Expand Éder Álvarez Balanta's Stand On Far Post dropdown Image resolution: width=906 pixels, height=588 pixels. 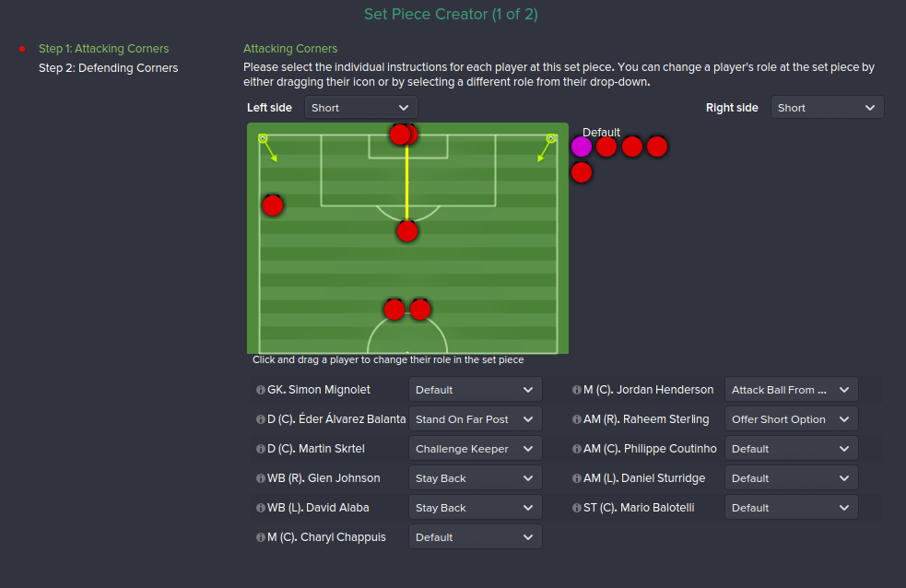point(474,419)
